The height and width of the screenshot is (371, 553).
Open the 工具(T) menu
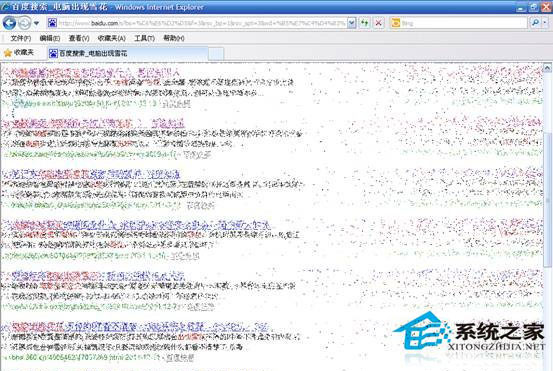pyautogui.click(x=144, y=38)
